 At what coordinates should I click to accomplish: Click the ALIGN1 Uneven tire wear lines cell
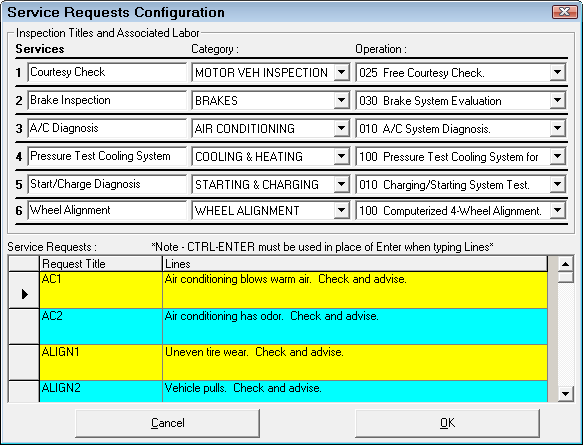coord(355,362)
